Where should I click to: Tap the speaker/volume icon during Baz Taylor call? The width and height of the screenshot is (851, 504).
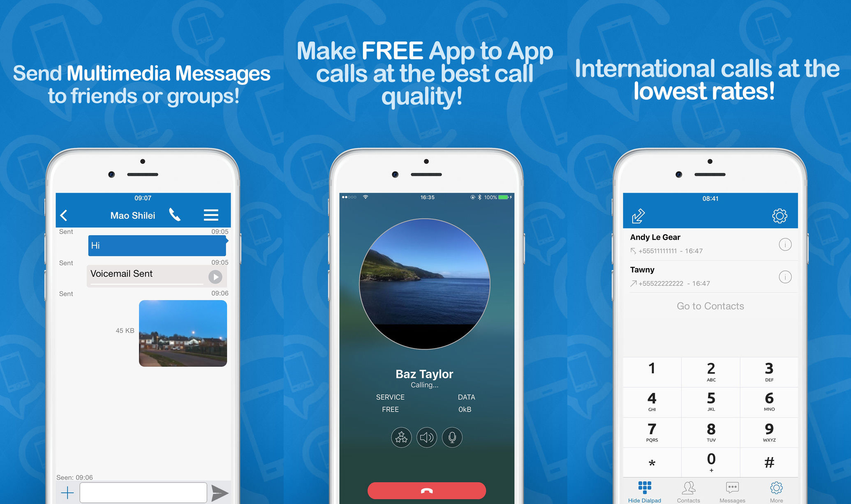click(426, 437)
